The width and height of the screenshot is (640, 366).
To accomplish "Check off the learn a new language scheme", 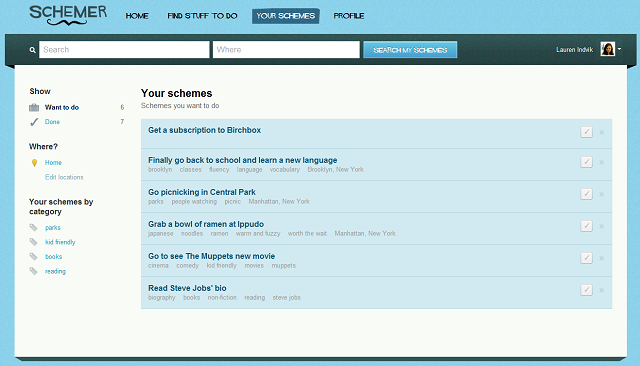I will (587, 162).
